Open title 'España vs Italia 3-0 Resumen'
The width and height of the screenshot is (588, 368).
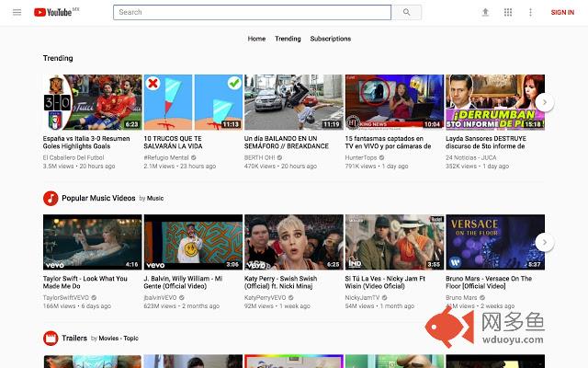tap(86, 143)
